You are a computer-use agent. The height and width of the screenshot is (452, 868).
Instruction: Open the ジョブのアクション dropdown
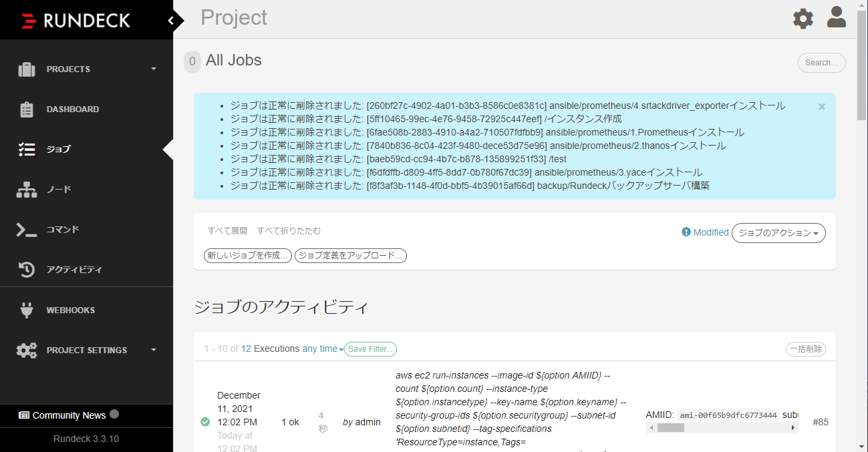778,233
